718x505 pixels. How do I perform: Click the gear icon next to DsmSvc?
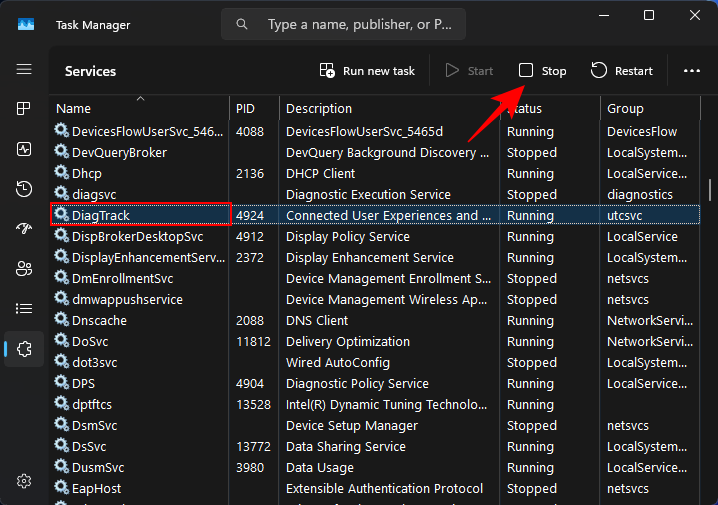(x=61, y=424)
